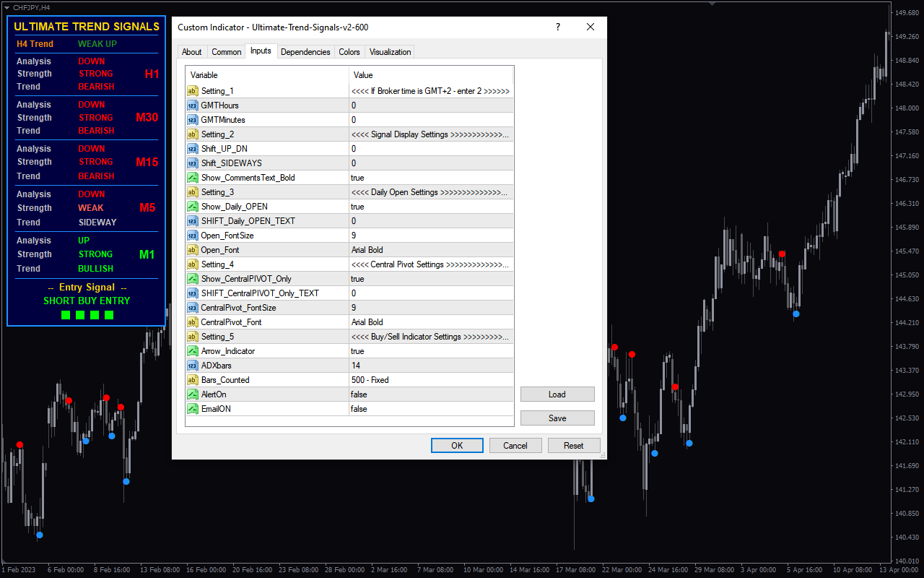Click the Show_CommentsText_Bold boolean icon
This screenshot has height=578, width=924.
click(x=193, y=178)
